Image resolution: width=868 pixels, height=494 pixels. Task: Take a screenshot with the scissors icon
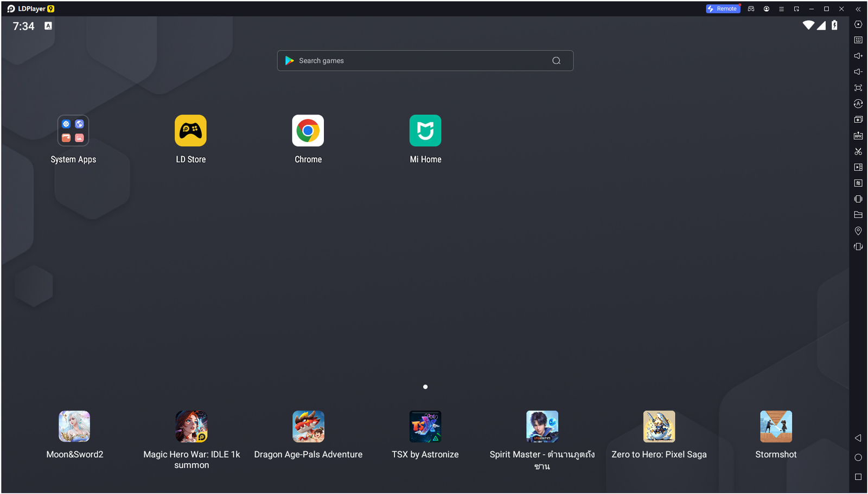pyautogui.click(x=858, y=151)
